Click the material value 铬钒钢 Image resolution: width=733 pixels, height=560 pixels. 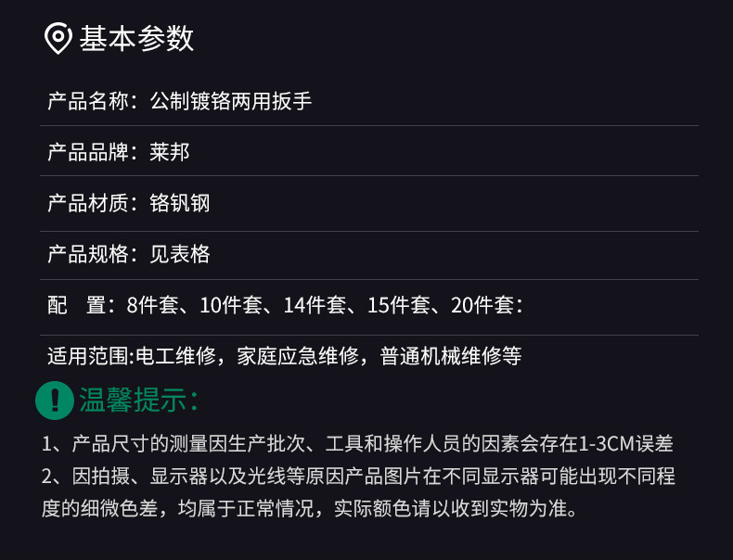180,203
